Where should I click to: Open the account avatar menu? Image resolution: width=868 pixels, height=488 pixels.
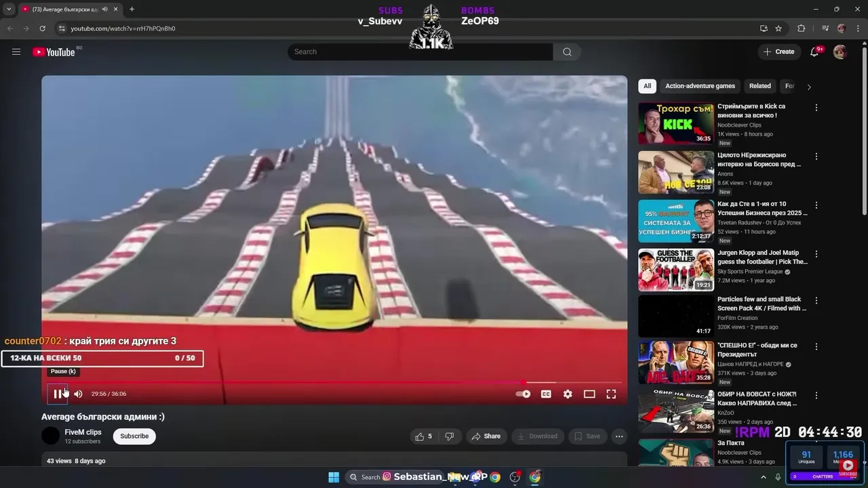point(840,52)
